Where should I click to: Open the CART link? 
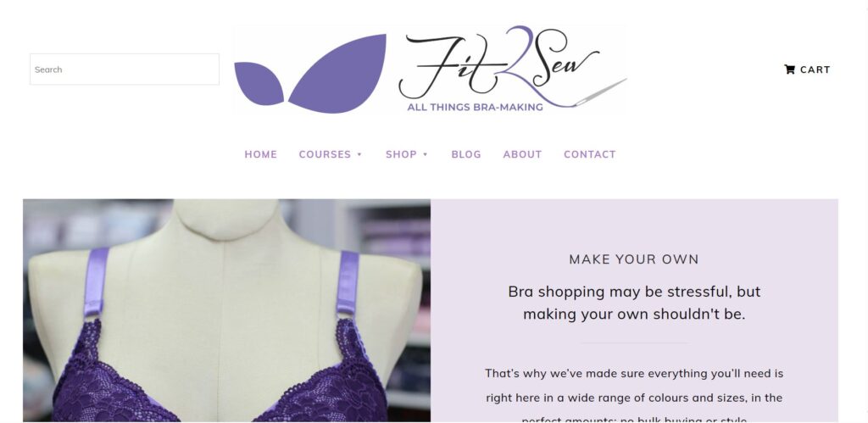click(x=808, y=70)
